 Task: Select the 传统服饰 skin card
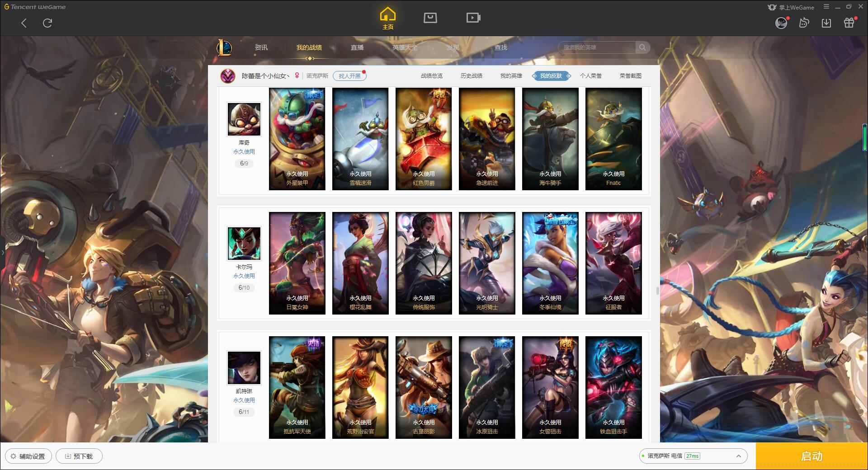tap(424, 263)
